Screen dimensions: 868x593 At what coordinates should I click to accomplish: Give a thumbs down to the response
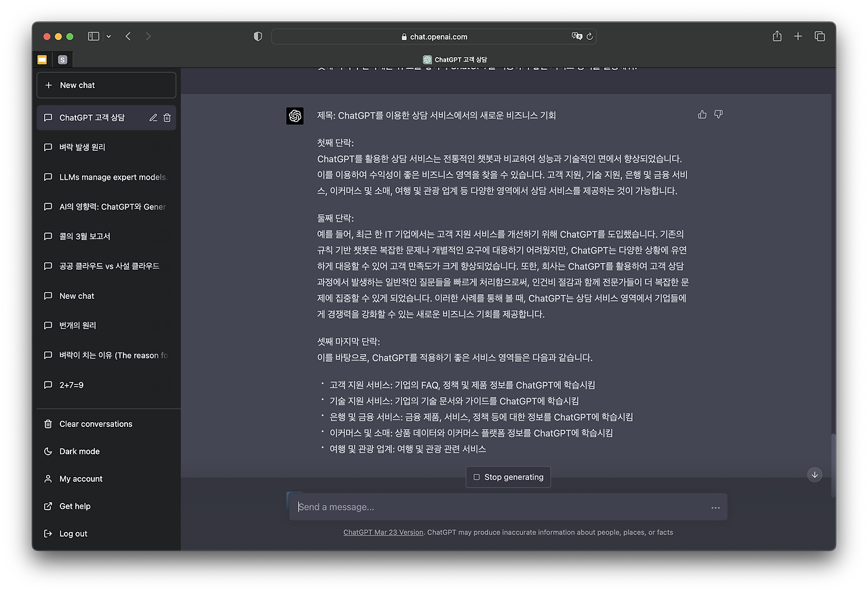718,115
